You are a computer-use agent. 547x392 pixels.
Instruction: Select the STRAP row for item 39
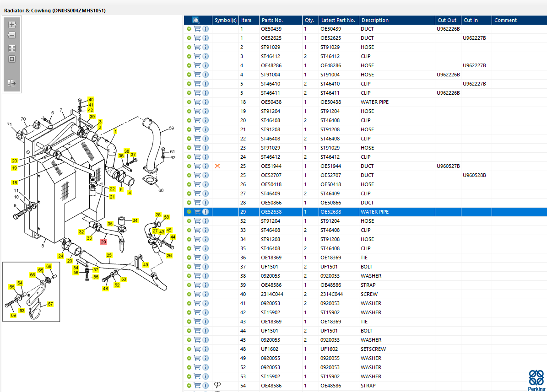tap(365, 285)
